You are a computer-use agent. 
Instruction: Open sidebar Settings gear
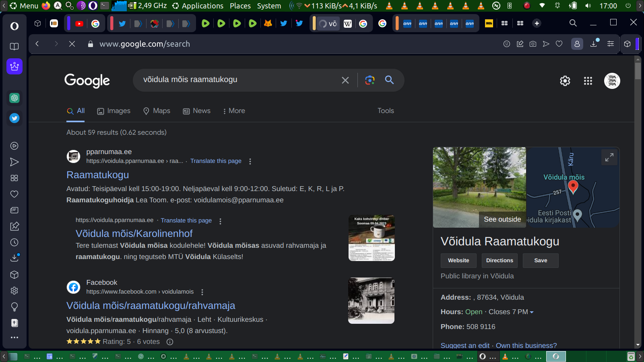click(x=14, y=291)
